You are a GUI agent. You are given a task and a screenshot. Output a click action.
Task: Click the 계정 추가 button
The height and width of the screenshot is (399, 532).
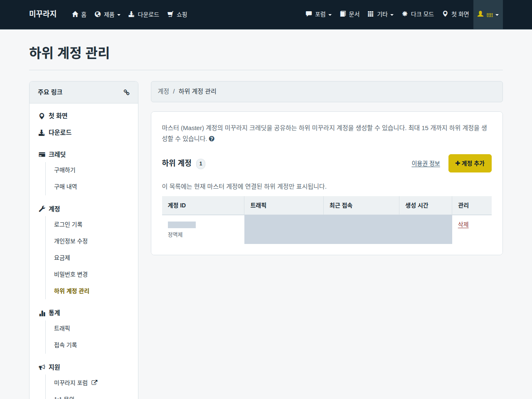click(x=470, y=163)
